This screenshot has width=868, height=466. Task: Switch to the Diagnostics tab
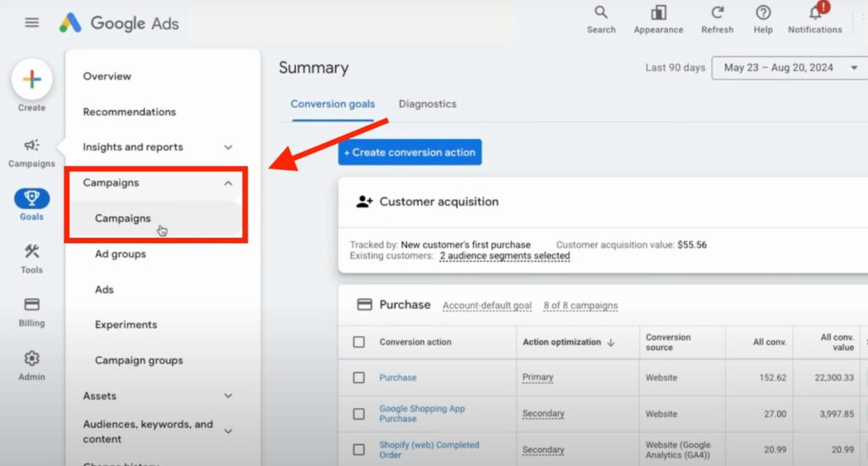pos(427,104)
